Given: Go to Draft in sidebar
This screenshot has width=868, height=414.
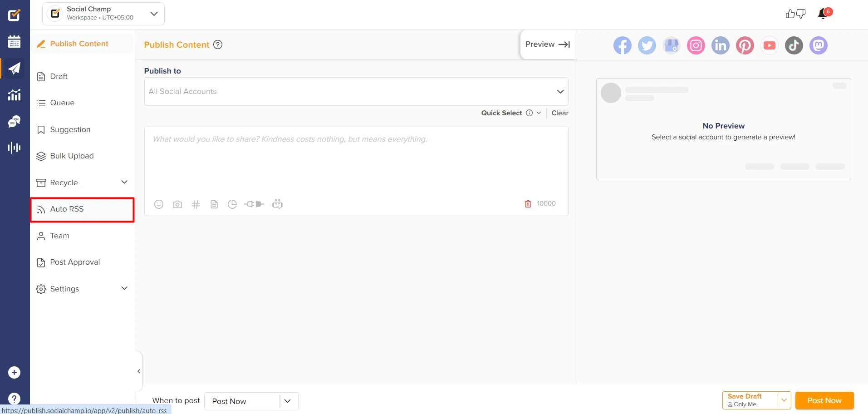Looking at the screenshot, I should (x=82, y=76).
